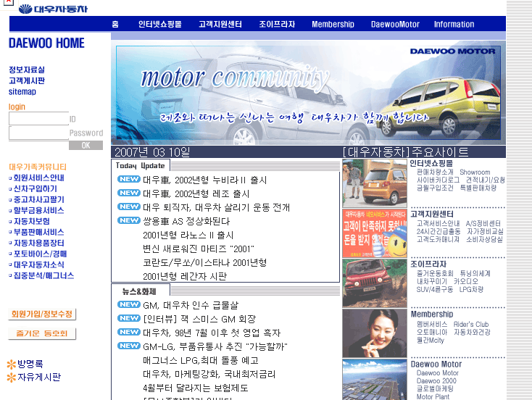Viewport: 532px width, 400px height.
Task: Open 인터넷쇼핑몰 in the navigation bar
Action: tap(159, 24)
